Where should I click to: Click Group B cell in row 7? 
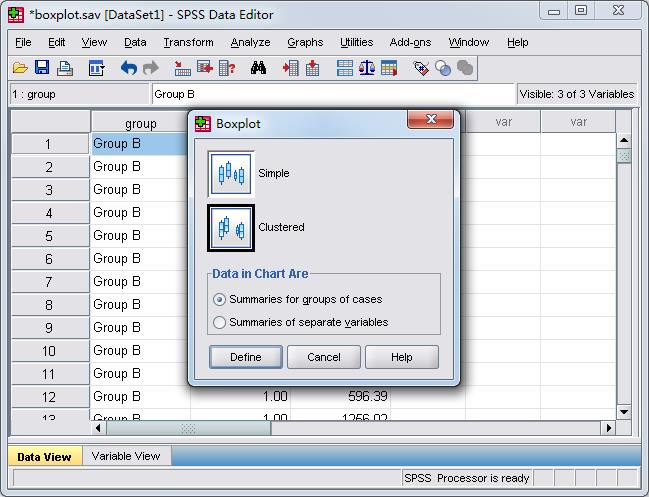(141, 281)
